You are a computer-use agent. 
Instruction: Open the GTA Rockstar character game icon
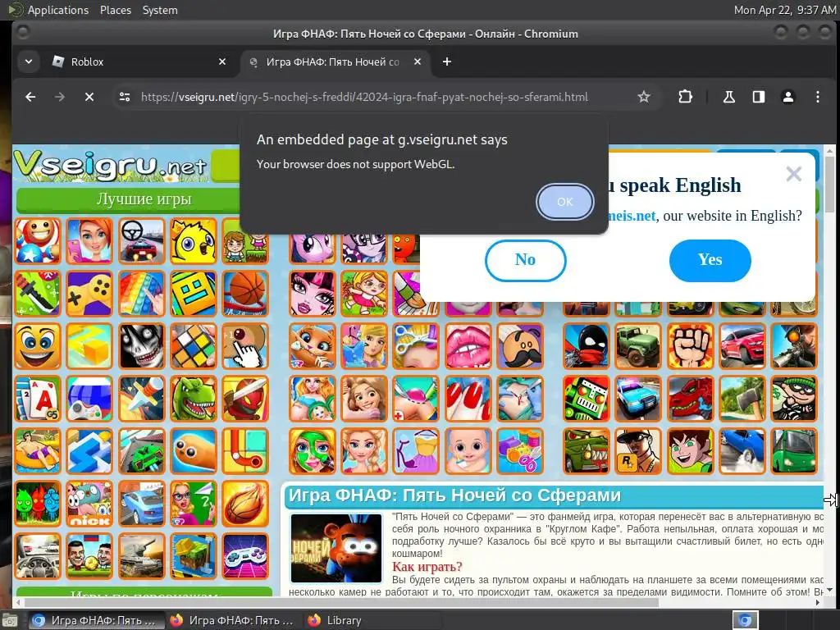point(638,451)
